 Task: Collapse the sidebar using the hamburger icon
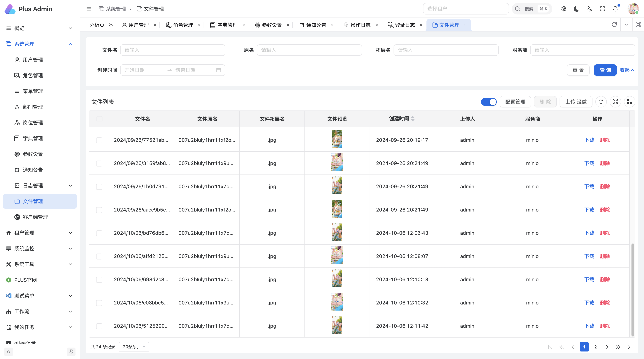[89, 9]
